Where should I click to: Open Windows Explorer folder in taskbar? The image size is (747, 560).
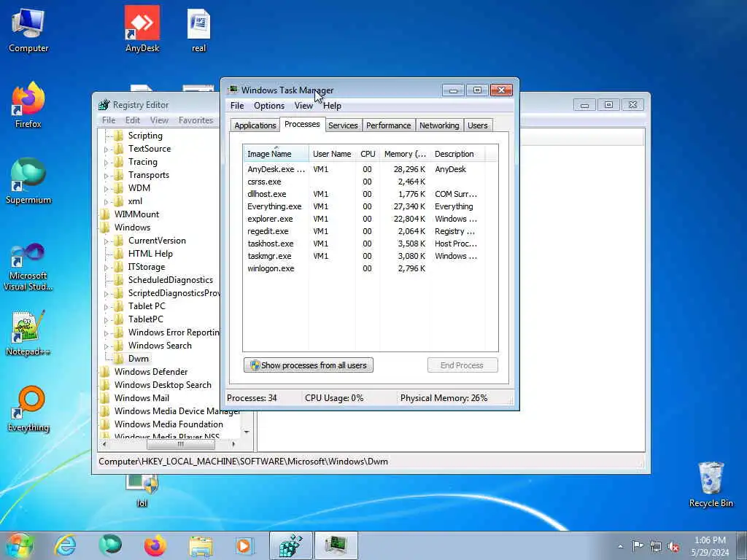pyautogui.click(x=201, y=545)
